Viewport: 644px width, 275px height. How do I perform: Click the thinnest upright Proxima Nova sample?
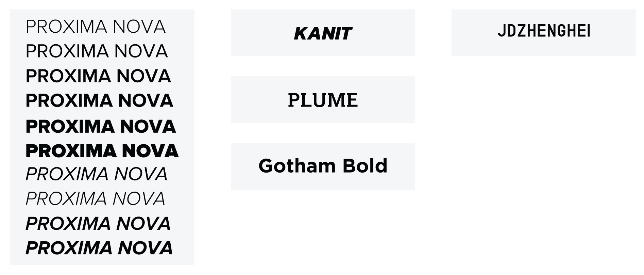pos(96,27)
